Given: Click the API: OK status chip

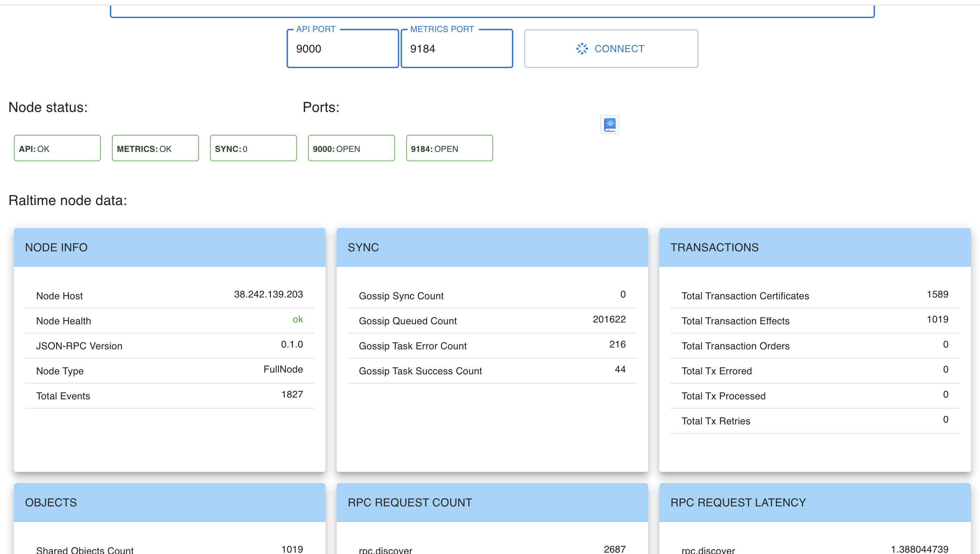Looking at the screenshot, I should [57, 148].
